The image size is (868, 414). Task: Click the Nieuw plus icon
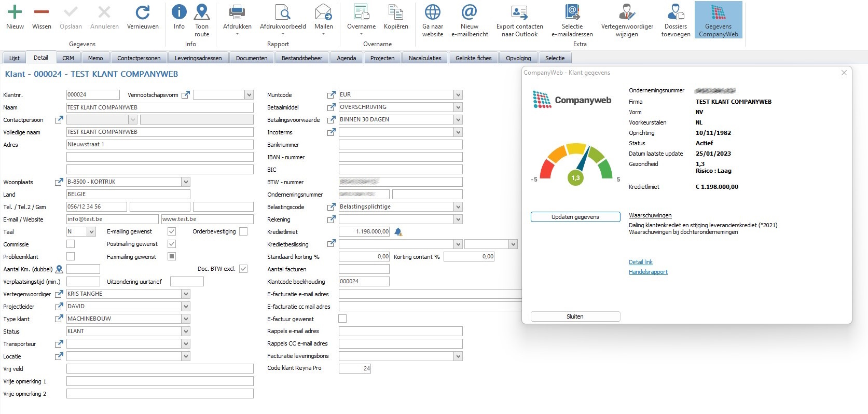(x=15, y=11)
